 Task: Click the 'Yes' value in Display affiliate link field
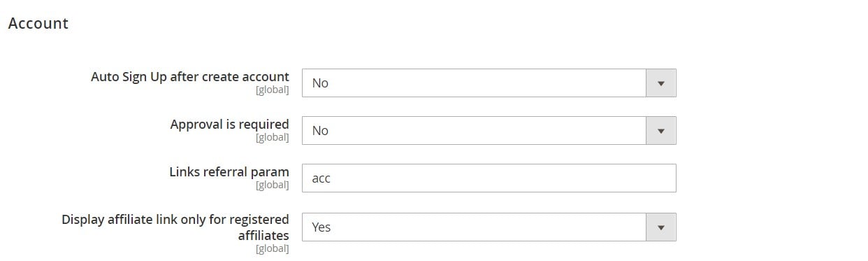pos(321,227)
